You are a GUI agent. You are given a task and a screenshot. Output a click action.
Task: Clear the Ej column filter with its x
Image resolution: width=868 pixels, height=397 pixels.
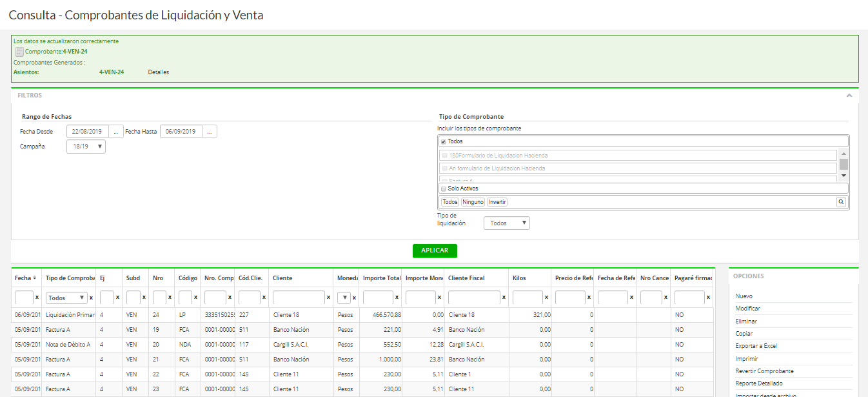coord(117,298)
